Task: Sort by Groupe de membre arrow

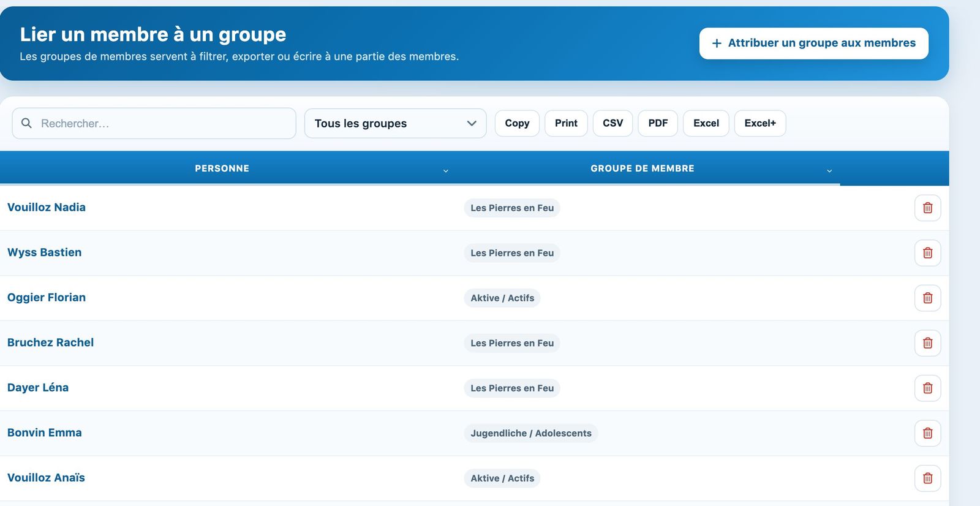Action: 829,171
